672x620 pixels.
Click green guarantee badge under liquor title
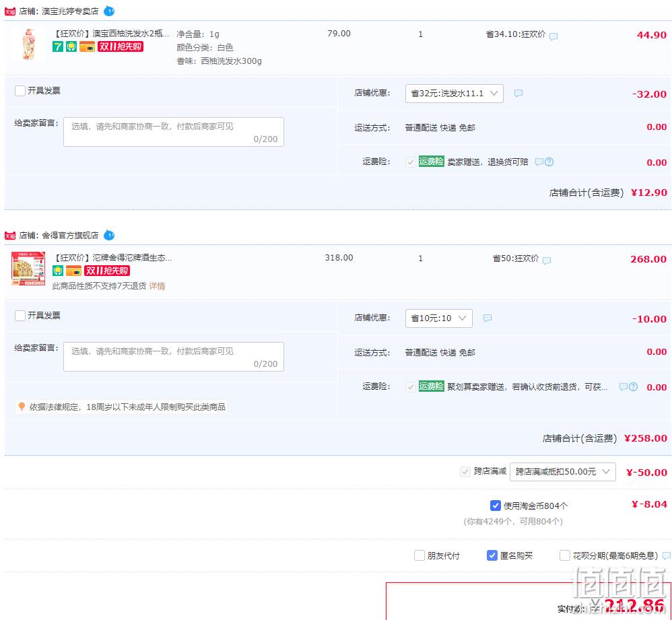point(58,271)
